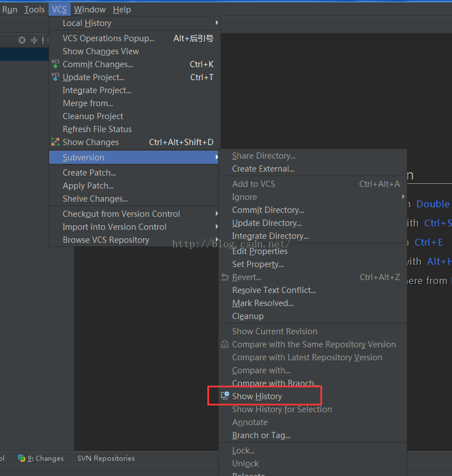452x476 pixels.
Task: Open the SVN Repositories tool window tab
Action: click(x=106, y=458)
